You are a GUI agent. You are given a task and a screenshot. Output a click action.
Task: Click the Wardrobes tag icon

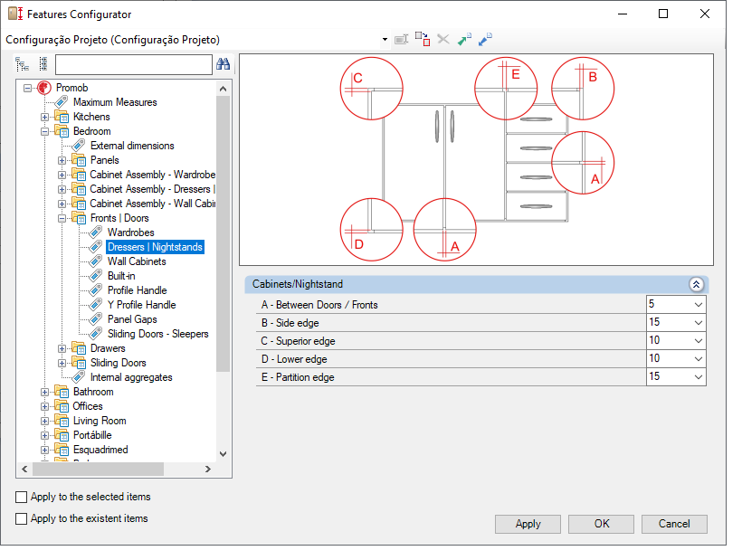point(96,233)
